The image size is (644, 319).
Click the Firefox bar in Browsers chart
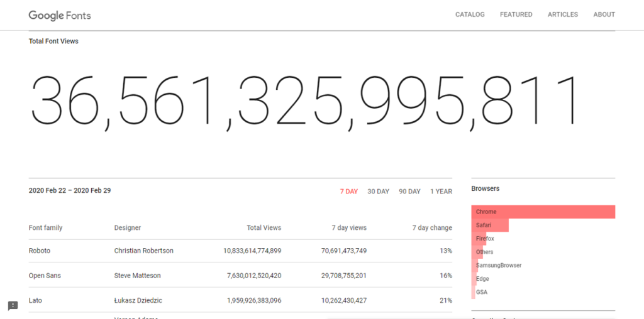tap(479, 239)
